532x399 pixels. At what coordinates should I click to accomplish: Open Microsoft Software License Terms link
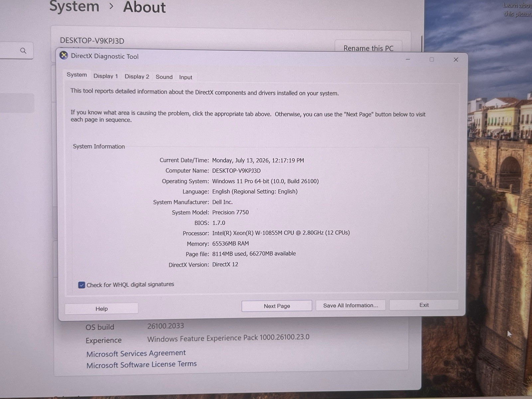pos(142,364)
